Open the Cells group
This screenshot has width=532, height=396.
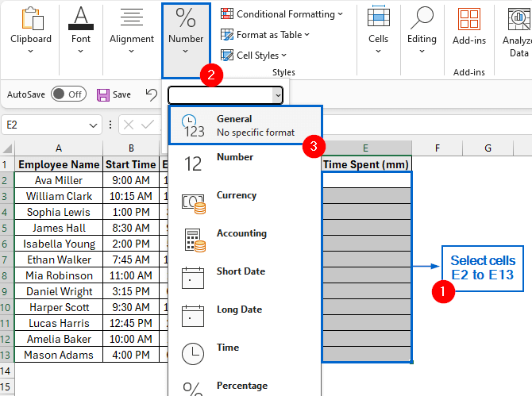click(378, 30)
